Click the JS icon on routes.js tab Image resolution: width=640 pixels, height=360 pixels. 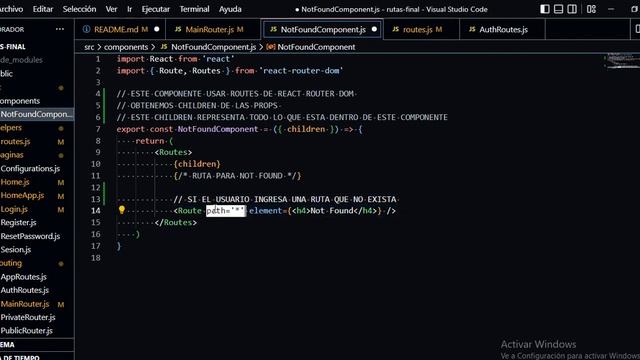(396, 29)
